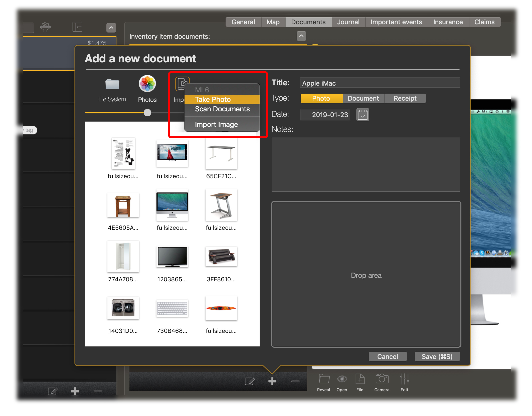Add inventory item with sidebar plus
Viewport: 532px width, 416px height.
click(75, 391)
